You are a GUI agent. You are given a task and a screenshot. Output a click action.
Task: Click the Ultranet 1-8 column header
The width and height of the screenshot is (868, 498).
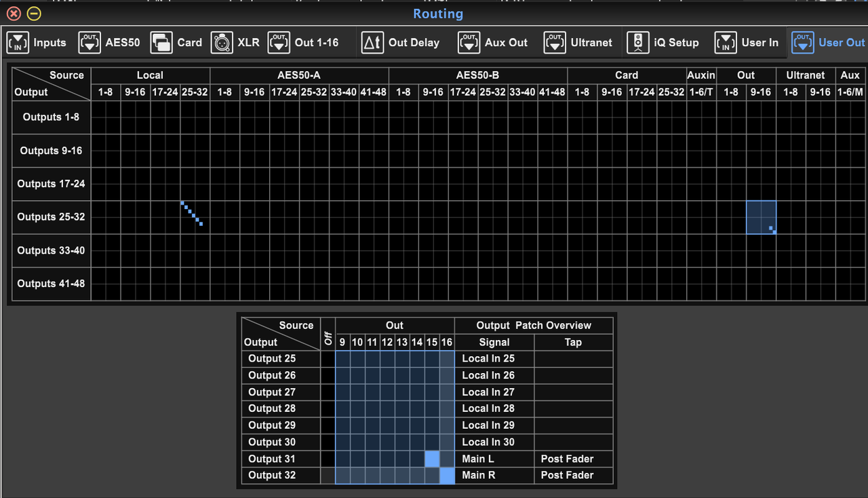791,92
